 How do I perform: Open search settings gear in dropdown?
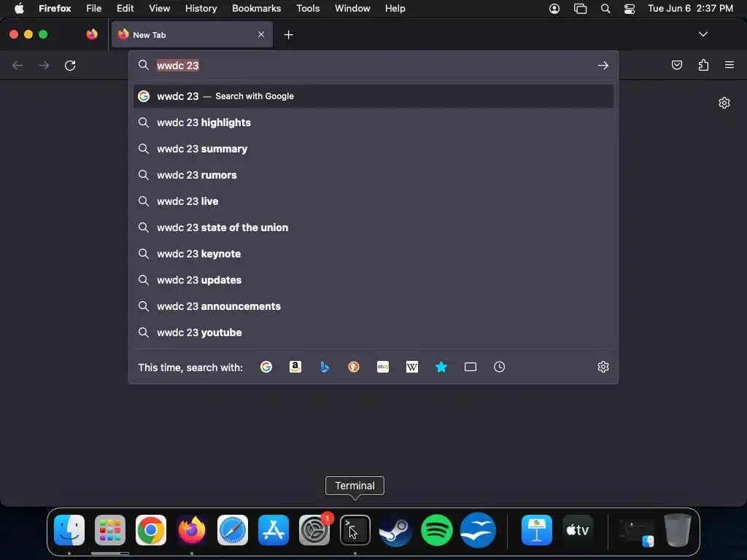603,367
